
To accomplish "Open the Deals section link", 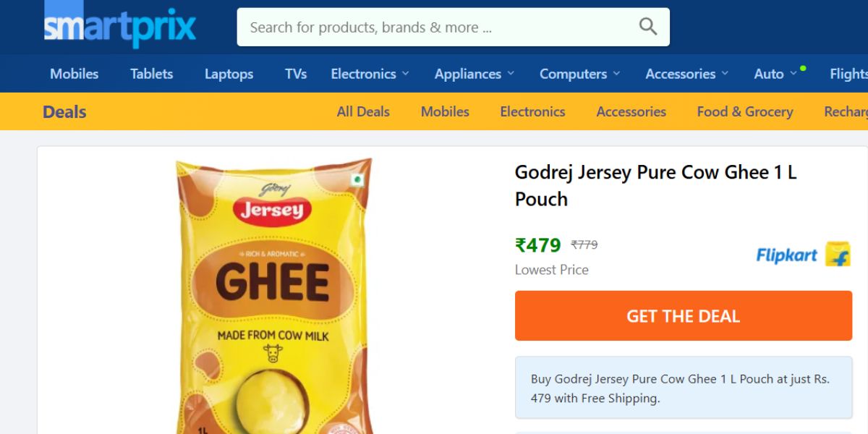I will [x=64, y=111].
